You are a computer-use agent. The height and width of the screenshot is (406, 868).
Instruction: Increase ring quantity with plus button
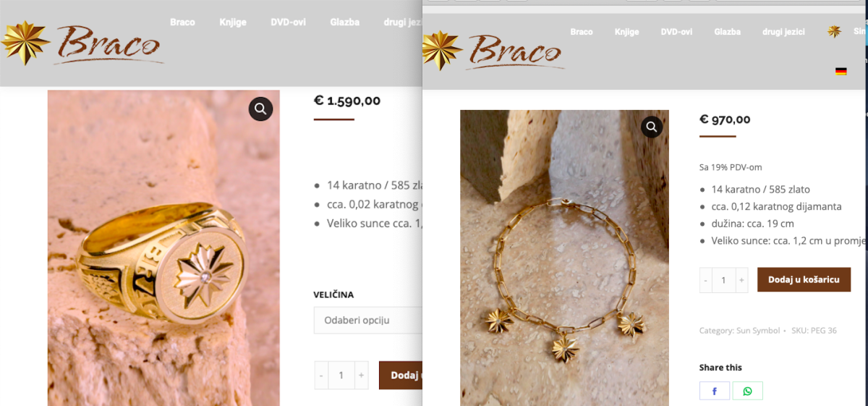[361, 376]
